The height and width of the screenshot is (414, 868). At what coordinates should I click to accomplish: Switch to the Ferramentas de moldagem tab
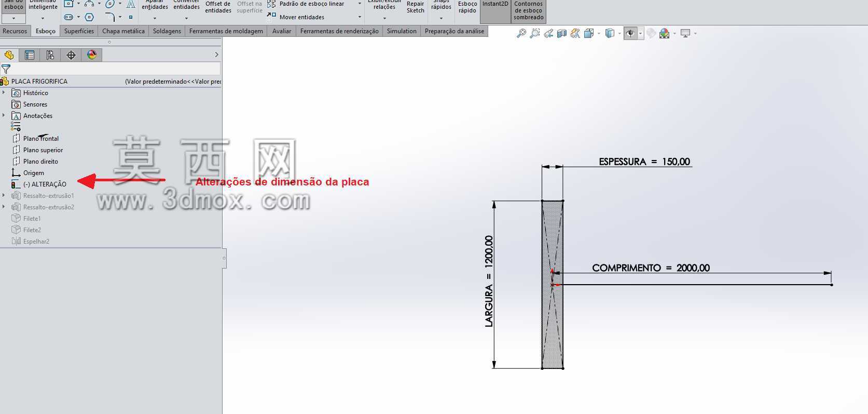(226, 31)
